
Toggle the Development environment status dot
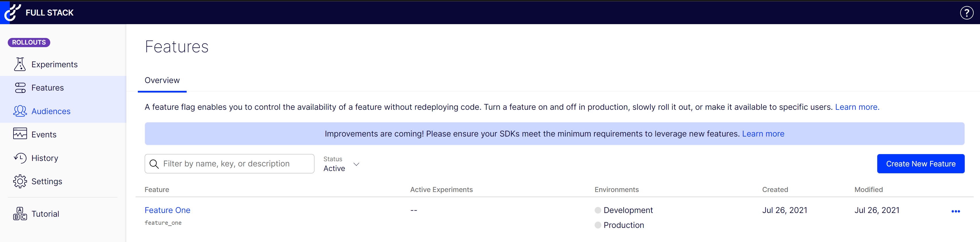click(598, 210)
